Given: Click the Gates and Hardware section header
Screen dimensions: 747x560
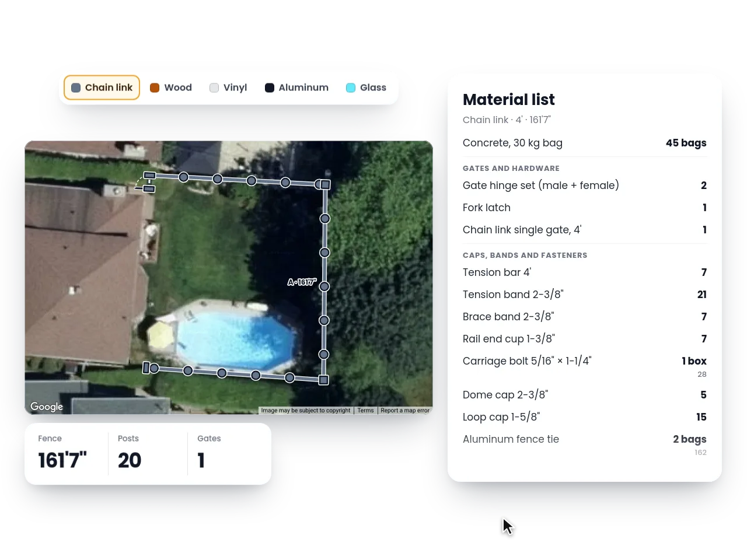Looking at the screenshot, I should coord(511,168).
